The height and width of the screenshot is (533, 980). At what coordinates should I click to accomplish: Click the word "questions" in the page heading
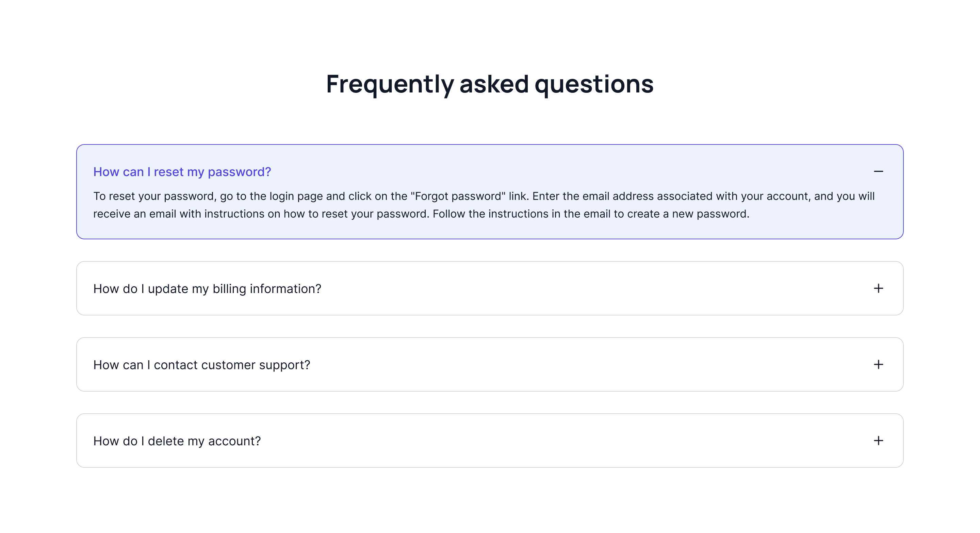[594, 84]
